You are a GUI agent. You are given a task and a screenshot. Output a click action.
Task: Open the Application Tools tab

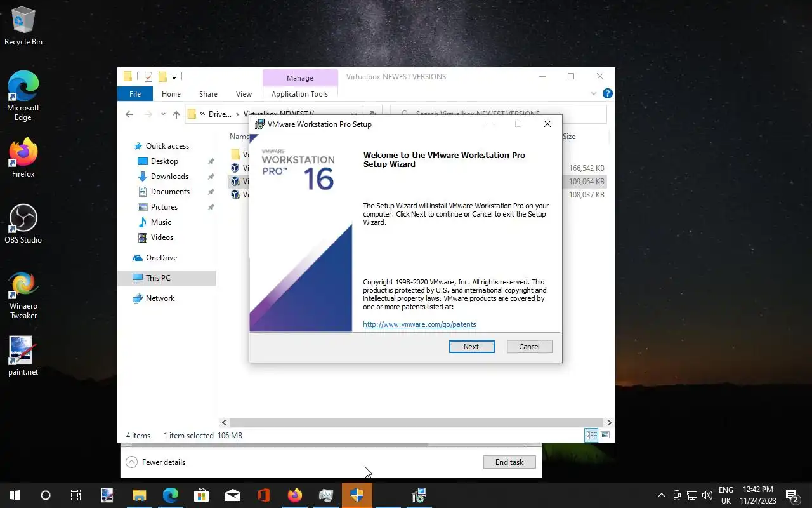[299, 94]
